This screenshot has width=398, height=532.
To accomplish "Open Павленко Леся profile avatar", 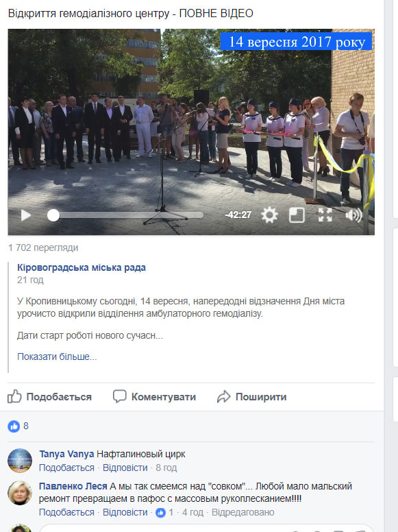I will coord(20,493).
